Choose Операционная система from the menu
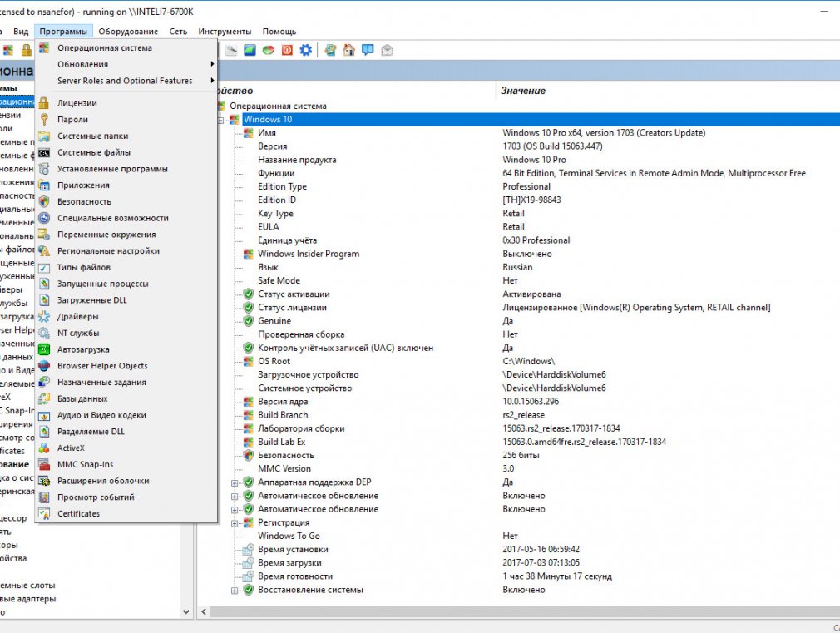840x633 pixels. pyautogui.click(x=126, y=47)
